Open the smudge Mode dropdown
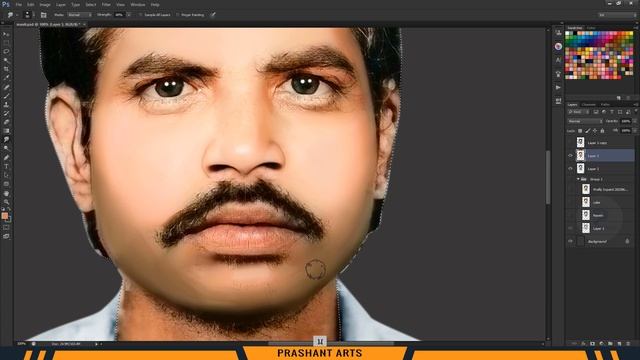 (79, 15)
